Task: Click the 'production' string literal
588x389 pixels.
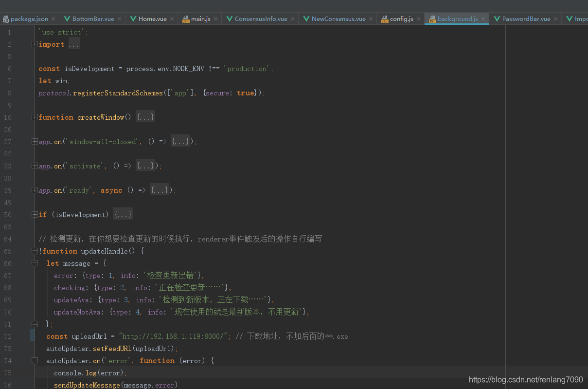Action: click(247, 69)
